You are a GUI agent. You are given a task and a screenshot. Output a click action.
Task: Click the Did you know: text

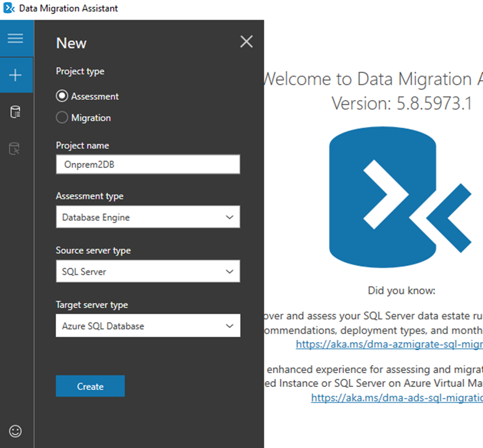coord(402,290)
